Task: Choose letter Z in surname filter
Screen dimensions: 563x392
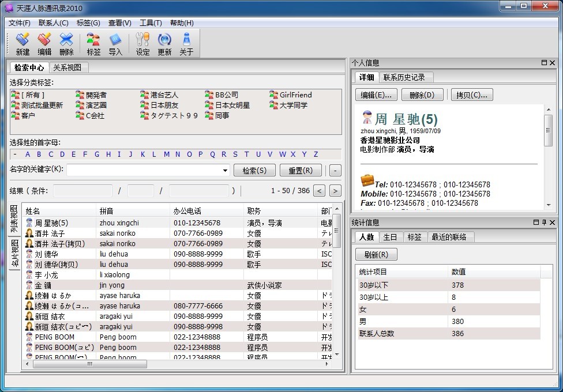Action: (x=316, y=154)
